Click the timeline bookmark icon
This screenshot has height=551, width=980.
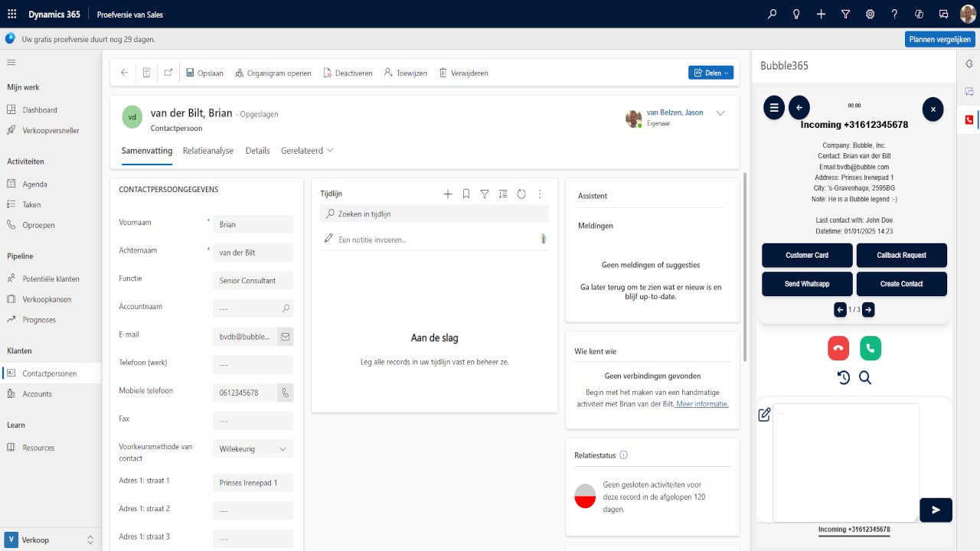point(466,194)
